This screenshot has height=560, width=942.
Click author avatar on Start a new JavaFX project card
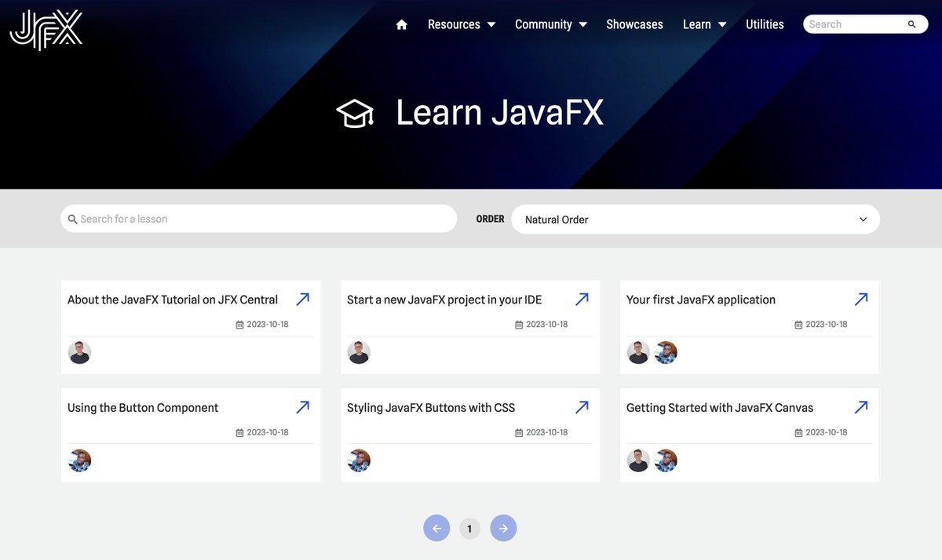pyautogui.click(x=359, y=353)
